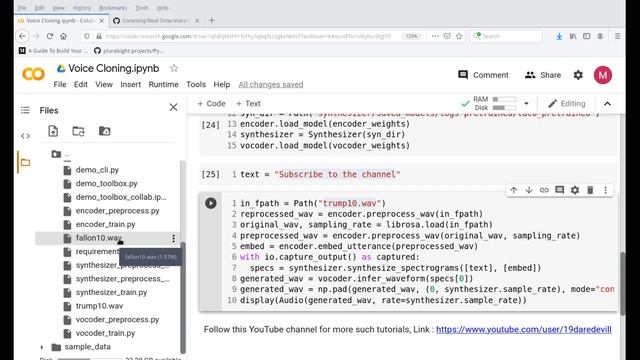640x360 pixels.
Task: Go to Colab home logo
Action: coord(33,74)
